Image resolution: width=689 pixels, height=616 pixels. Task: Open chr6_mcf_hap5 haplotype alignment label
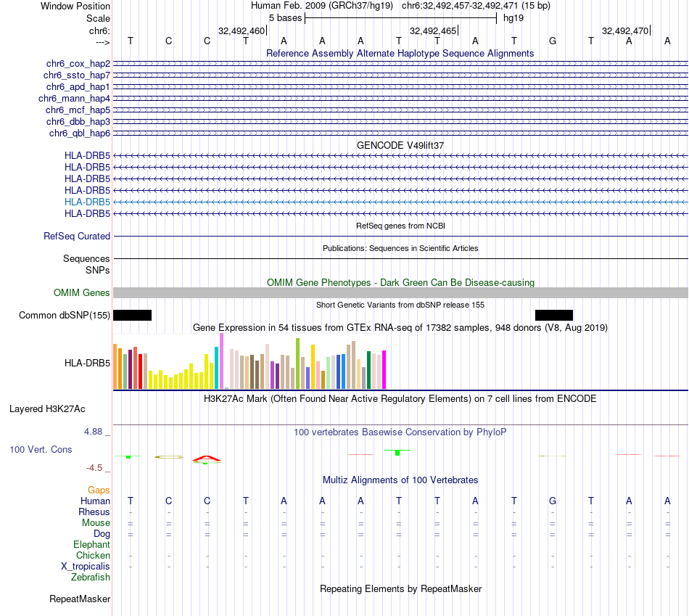pos(78,110)
